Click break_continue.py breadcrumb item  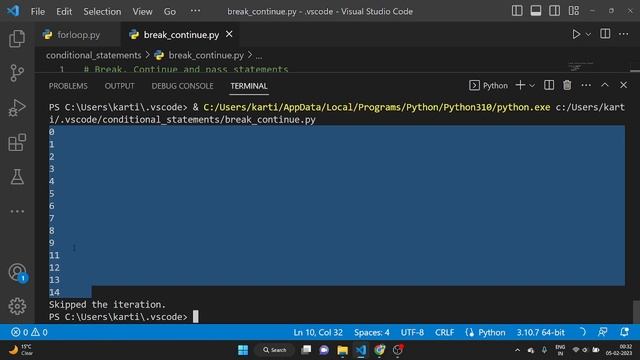pos(206,55)
